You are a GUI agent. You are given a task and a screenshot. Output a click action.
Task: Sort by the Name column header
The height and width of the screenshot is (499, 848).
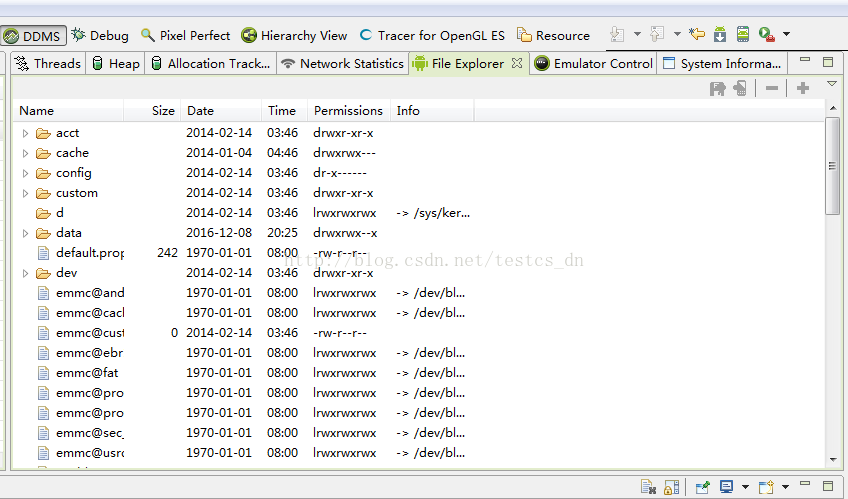point(68,111)
